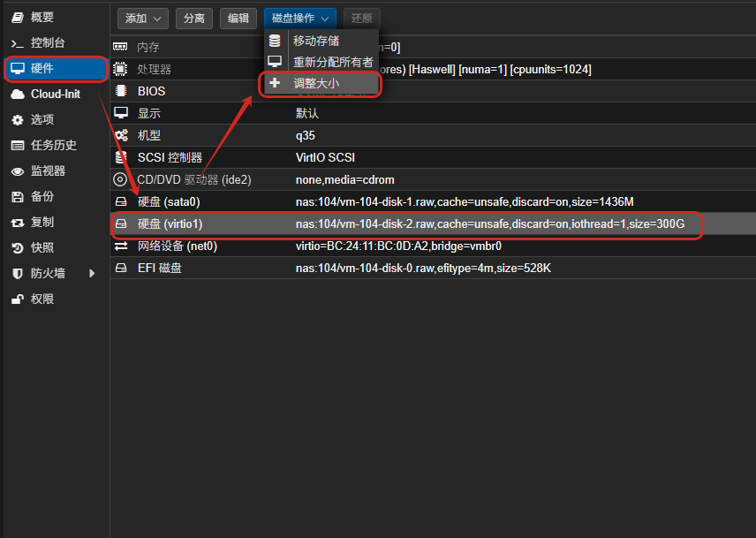Click the 选项 gear icon

pos(17,119)
